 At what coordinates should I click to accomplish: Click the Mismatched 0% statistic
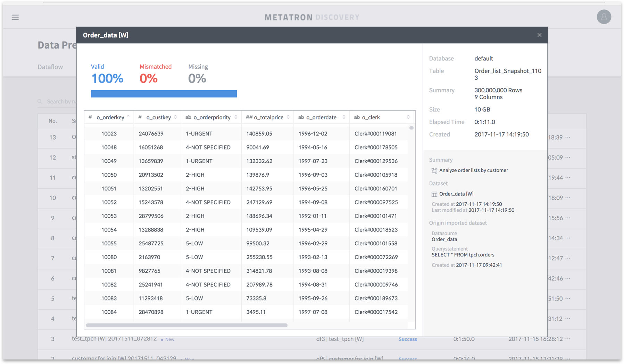[x=156, y=74]
